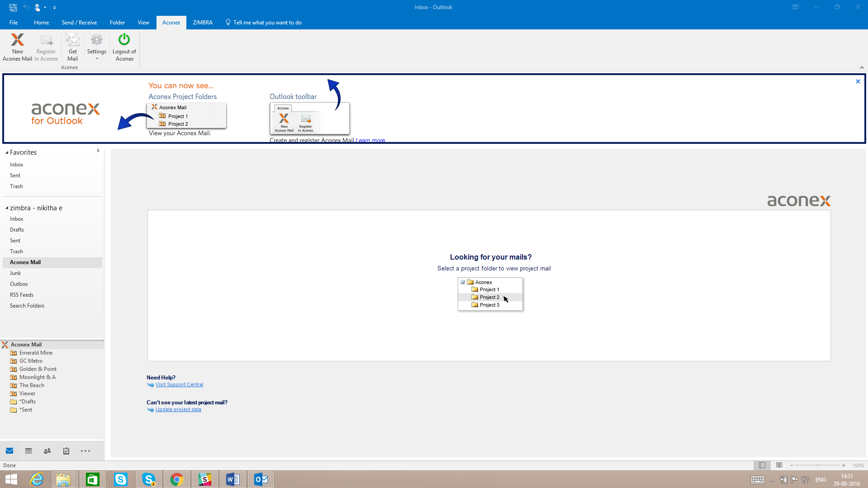Open the Emerald Mine project folder
This screenshot has height=488, width=868.
tap(36, 353)
